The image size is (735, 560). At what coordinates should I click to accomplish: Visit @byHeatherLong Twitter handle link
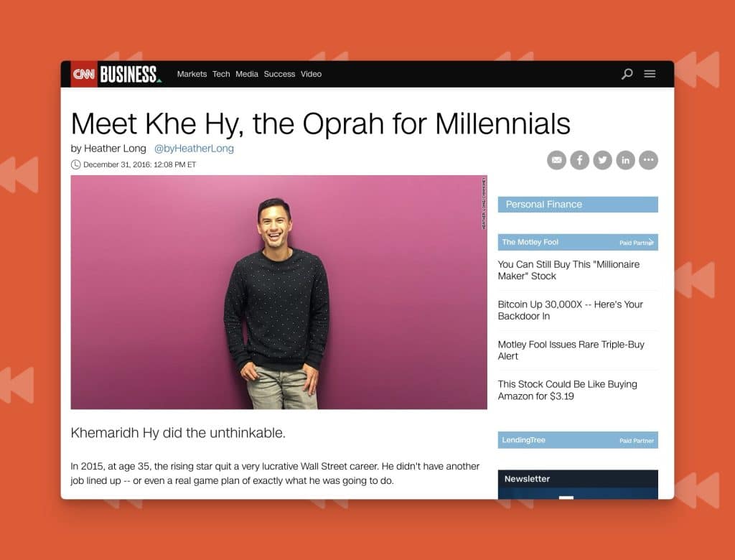click(194, 149)
